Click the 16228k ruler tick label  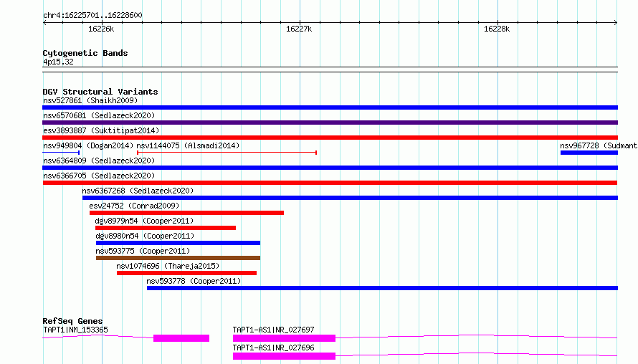[x=496, y=29]
